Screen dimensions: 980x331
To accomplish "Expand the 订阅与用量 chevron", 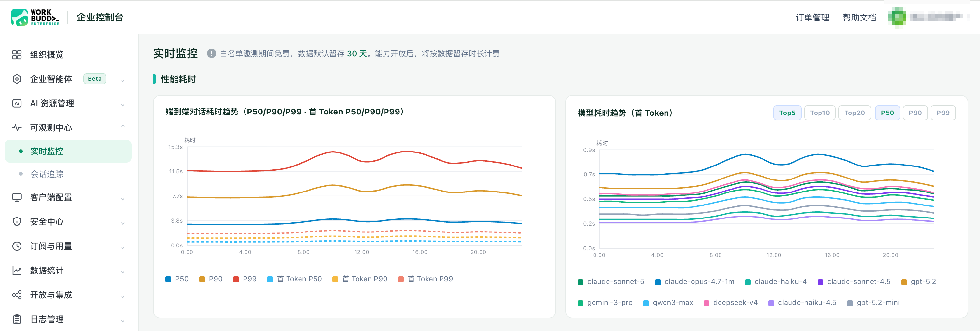I will (x=123, y=247).
